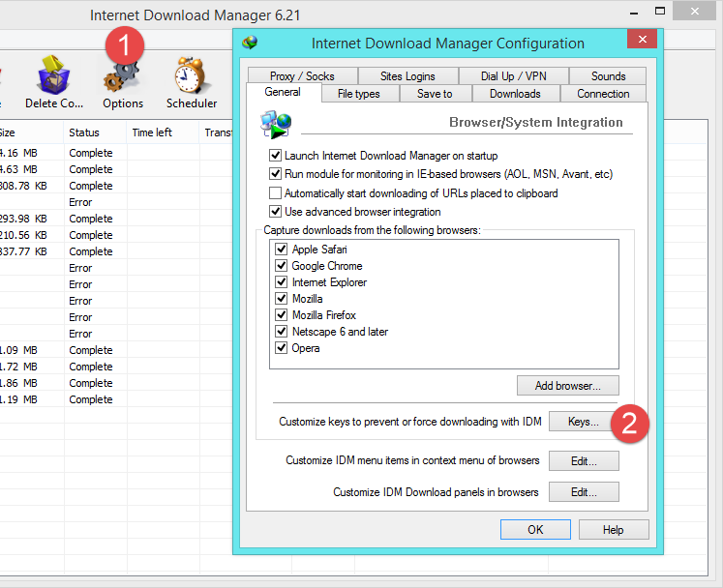The width and height of the screenshot is (723, 588).
Task: Toggle Use advanced browser integration
Action: 275,212
